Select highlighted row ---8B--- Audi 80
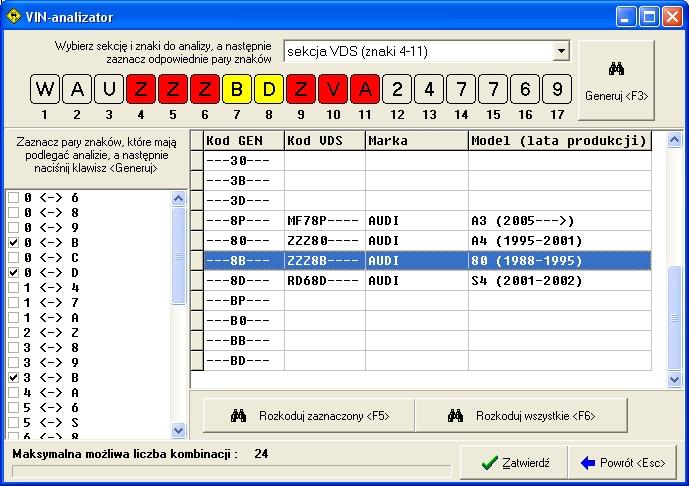Viewport: 689px width, 486px height. pos(428,261)
